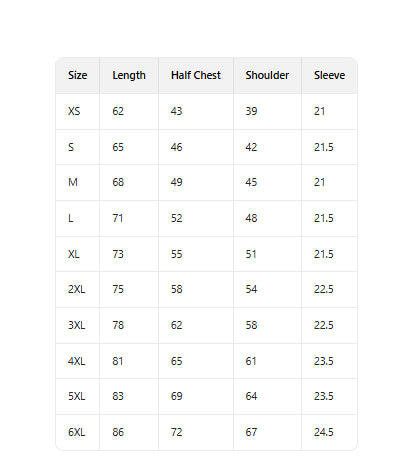The width and height of the screenshot is (404, 461).
Task: Select the S size cell
Action: point(71,147)
